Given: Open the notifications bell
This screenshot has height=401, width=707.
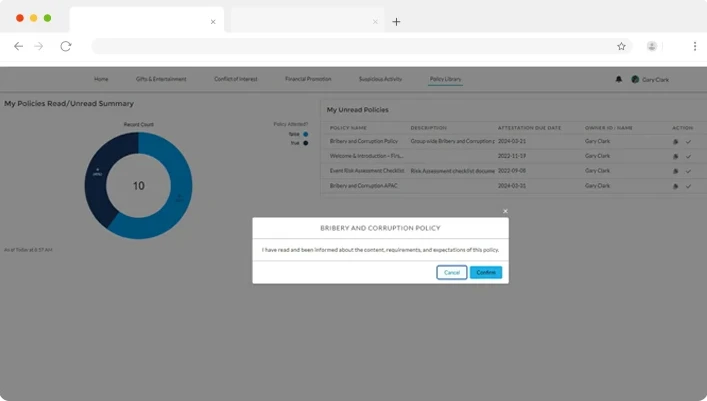Looking at the screenshot, I should pos(619,79).
